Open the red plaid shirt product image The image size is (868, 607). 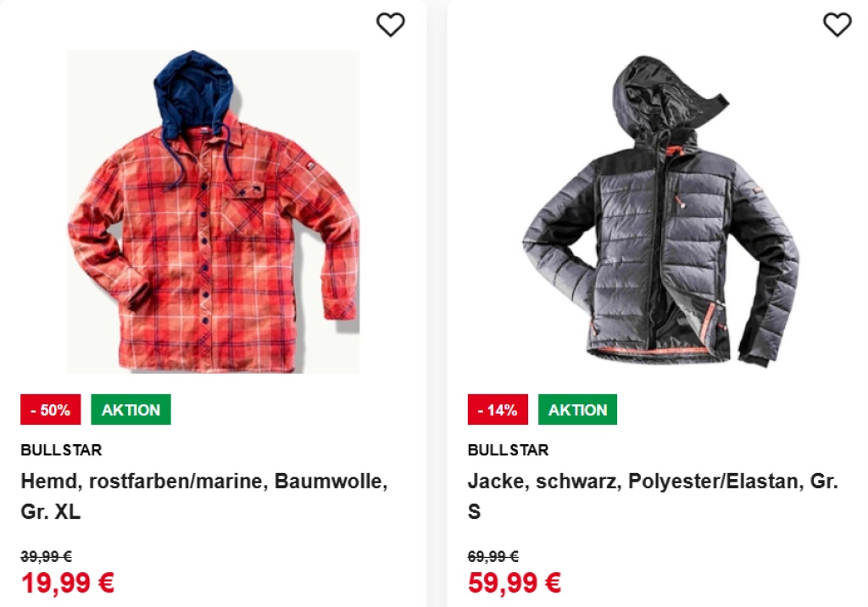(213, 212)
